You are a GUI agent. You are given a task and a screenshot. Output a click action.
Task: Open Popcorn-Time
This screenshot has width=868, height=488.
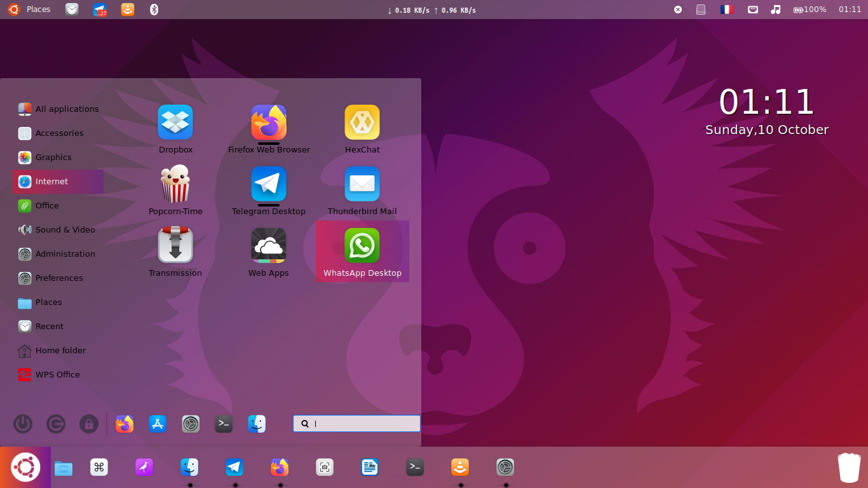pos(175,191)
